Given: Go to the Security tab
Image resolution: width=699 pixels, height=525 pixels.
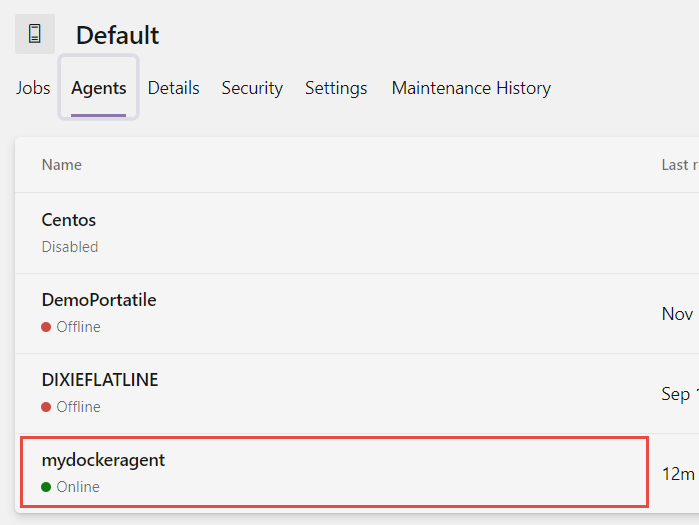Looking at the screenshot, I should [252, 88].
